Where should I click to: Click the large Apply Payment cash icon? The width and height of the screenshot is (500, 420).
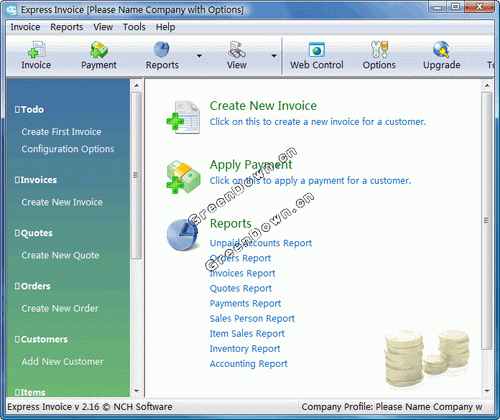(x=183, y=177)
